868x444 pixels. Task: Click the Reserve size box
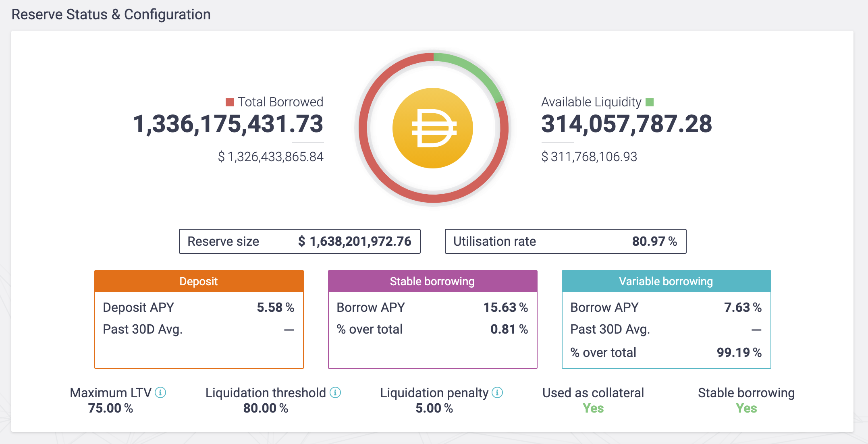point(299,241)
